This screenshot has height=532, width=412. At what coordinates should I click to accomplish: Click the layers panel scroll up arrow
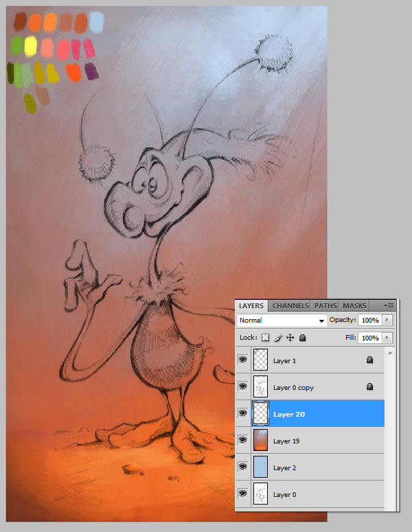pos(390,354)
